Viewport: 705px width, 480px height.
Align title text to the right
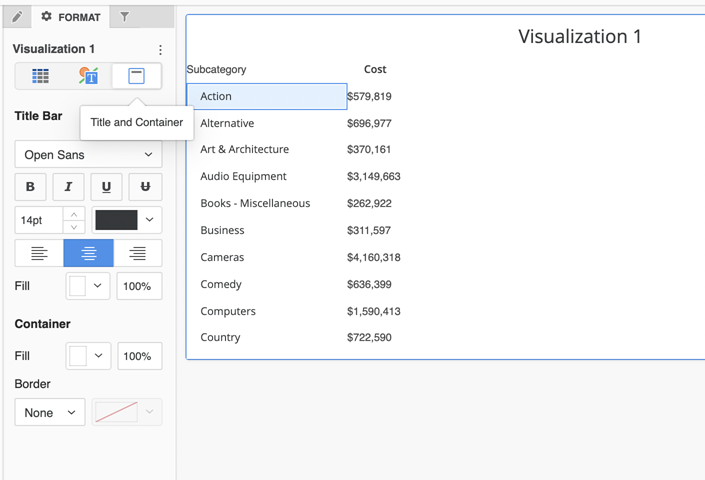tap(138, 253)
